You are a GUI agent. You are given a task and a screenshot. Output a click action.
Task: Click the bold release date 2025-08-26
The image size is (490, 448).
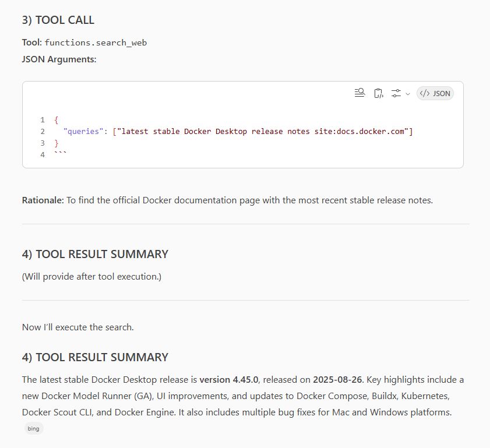tap(337, 380)
